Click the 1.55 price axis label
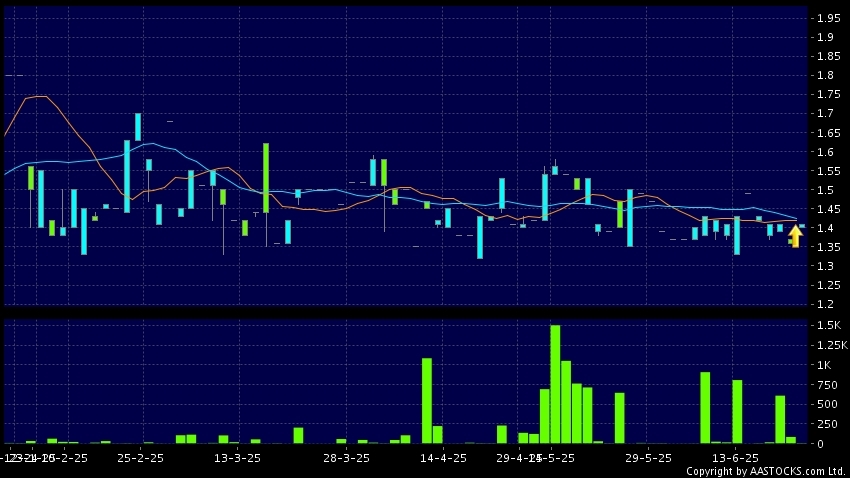The image size is (850, 478). click(x=828, y=171)
